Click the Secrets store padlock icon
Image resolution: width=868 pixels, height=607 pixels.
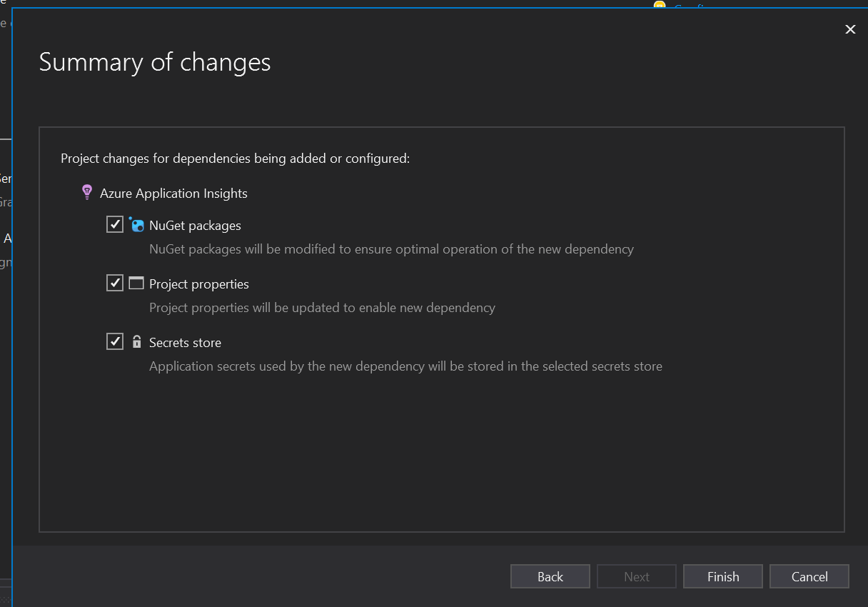(x=136, y=341)
